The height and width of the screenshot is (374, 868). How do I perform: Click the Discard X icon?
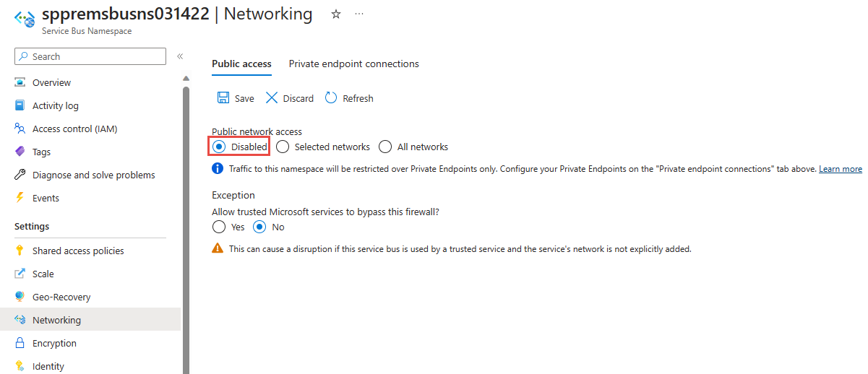coord(272,97)
